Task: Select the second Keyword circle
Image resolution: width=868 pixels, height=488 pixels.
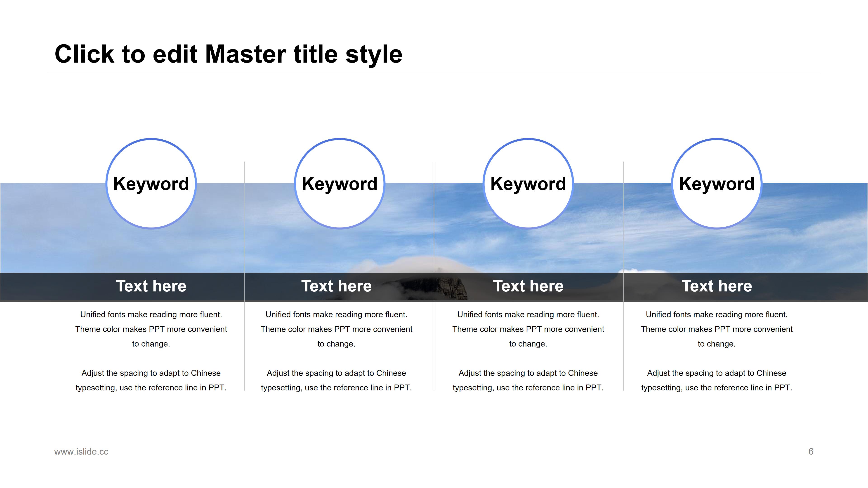Action: [339, 183]
